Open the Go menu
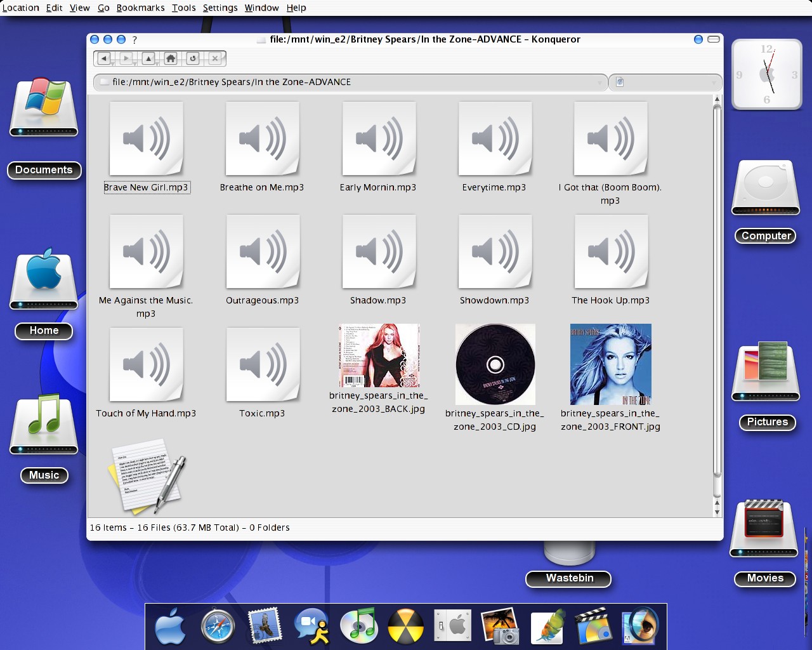This screenshot has height=650, width=812. tap(103, 8)
